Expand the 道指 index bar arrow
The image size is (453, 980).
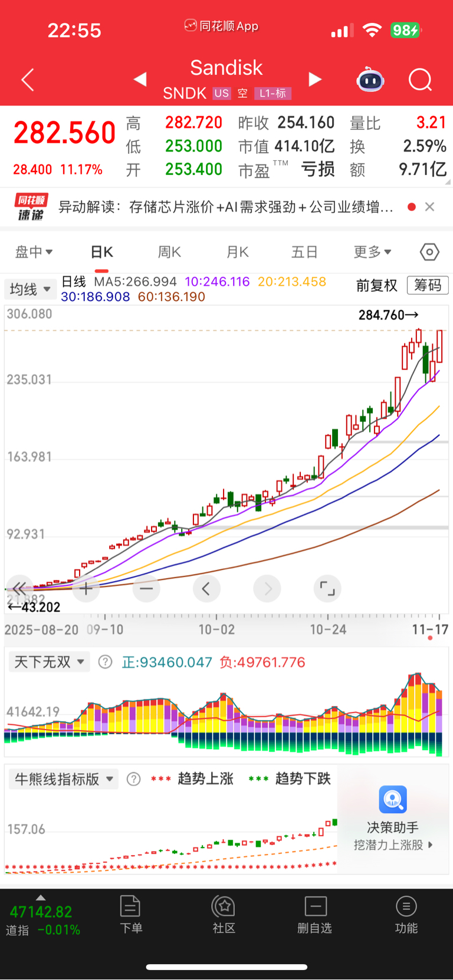tap(40, 897)
